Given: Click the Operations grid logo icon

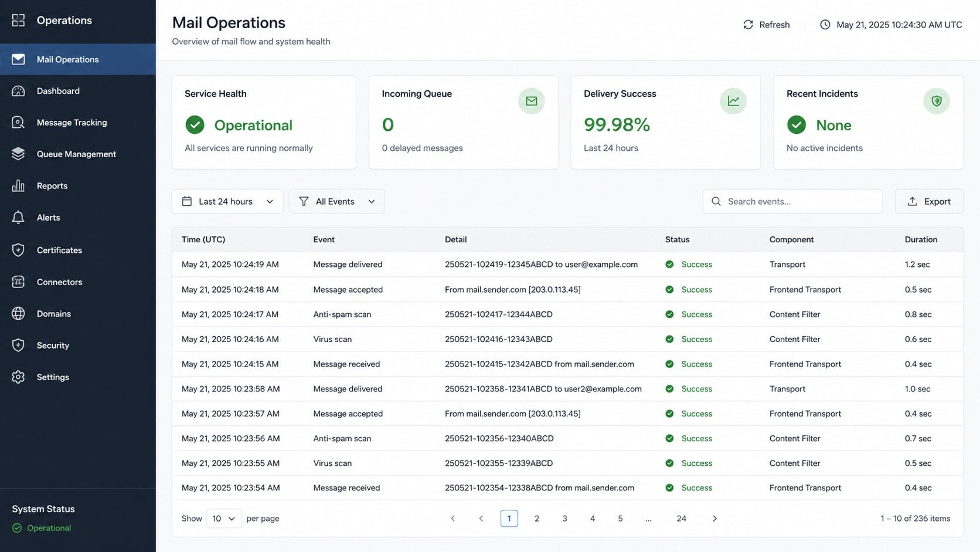Looking at the screenshot, I should (x=18, y=21).
